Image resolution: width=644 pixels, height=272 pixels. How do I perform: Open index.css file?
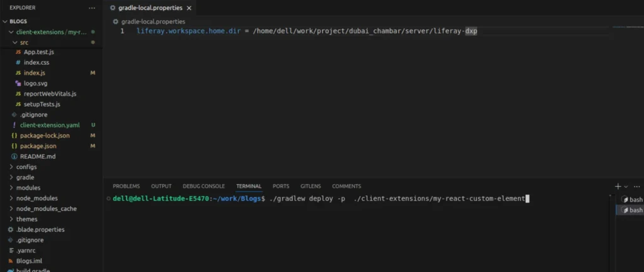point(36,62)
